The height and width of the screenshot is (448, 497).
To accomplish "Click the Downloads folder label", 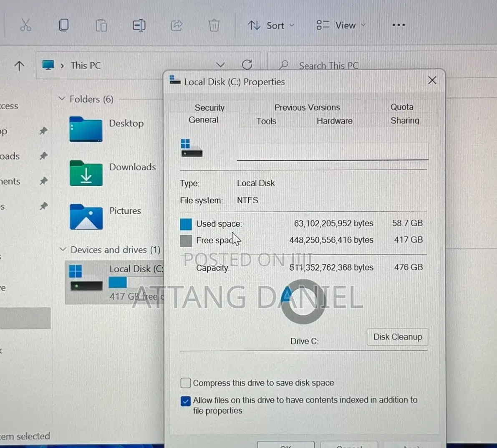I will (132, 167).
